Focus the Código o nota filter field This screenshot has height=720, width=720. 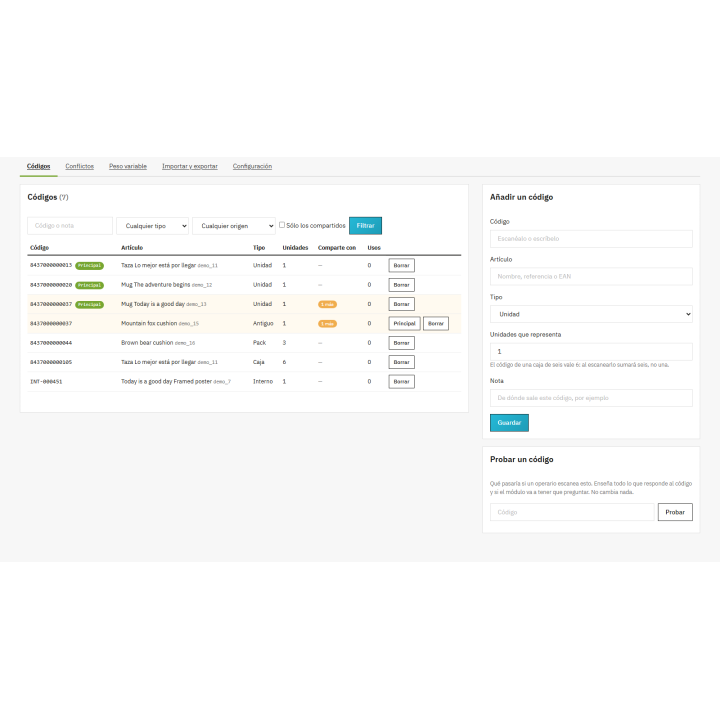(70, 226)
